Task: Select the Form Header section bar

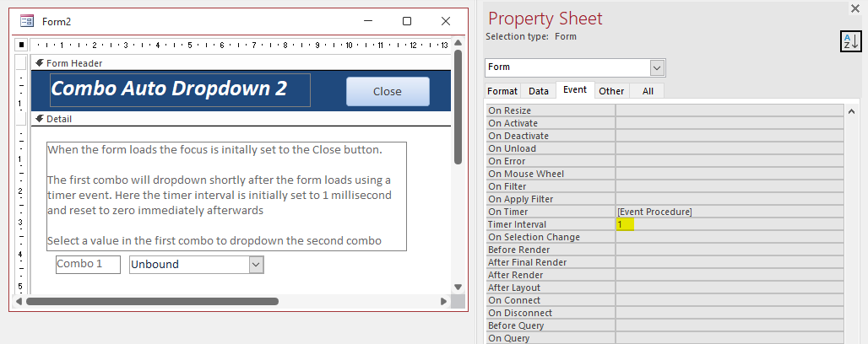Action: click(241, 63)
